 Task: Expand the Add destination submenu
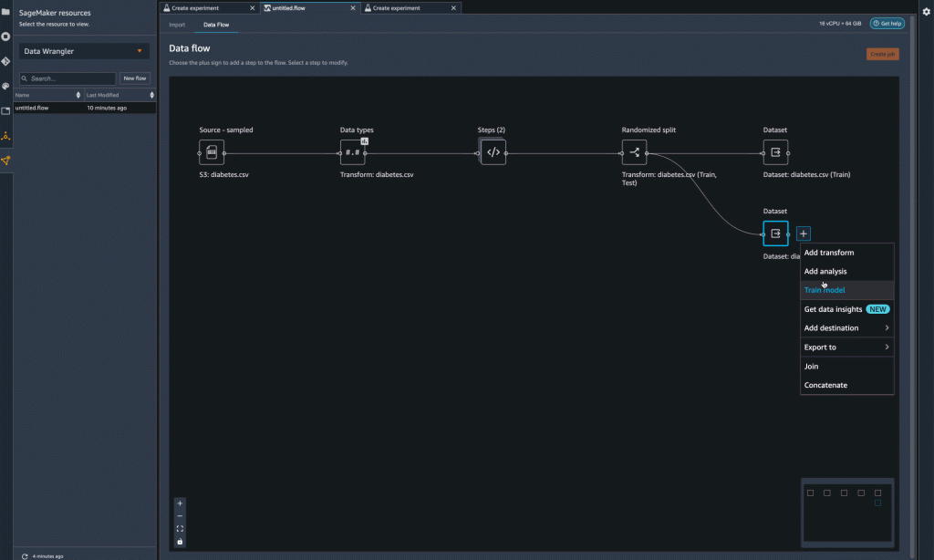click(x=846, y=327)
